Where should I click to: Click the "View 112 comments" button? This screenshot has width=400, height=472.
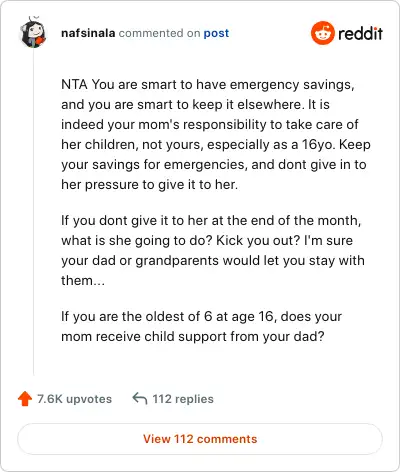tap(200, 439)
